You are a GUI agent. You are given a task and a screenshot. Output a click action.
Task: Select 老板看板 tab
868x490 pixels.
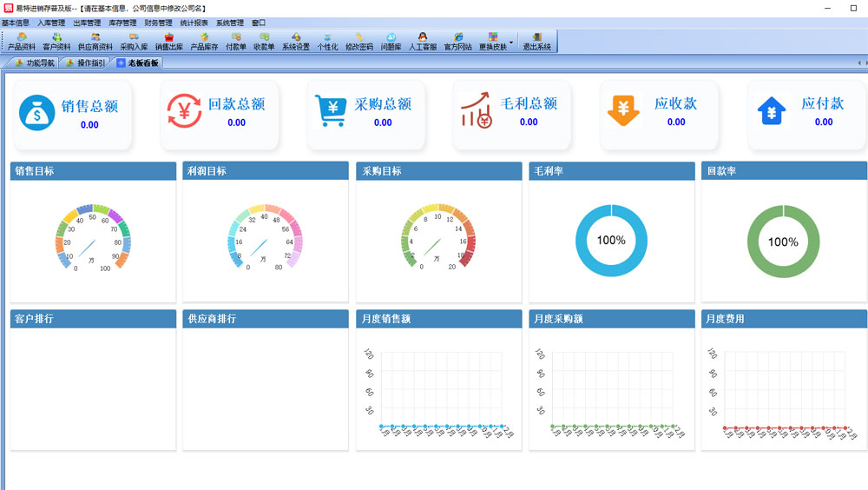138,63
